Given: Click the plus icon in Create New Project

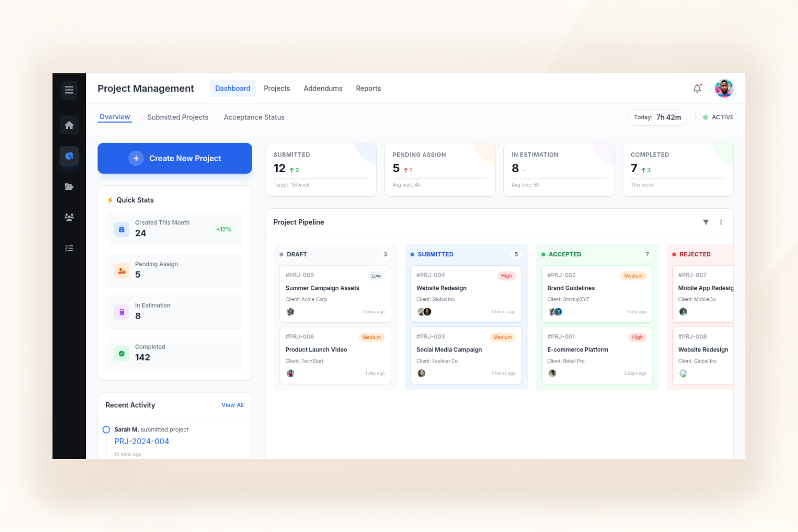Looking at the screenshot, I should point(136,158).
